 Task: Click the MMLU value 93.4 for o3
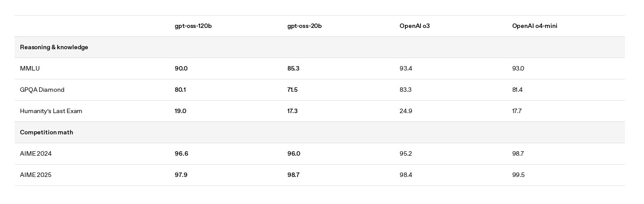tap(406, 69)
